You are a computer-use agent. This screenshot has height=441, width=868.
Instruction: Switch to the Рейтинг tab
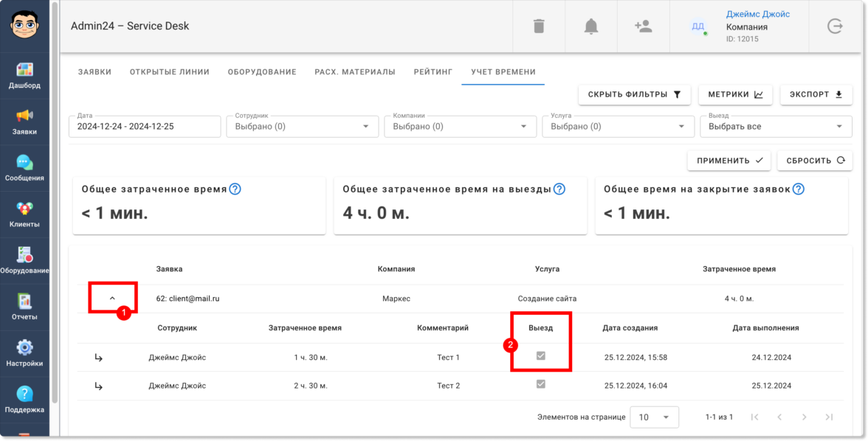point(433,72)
